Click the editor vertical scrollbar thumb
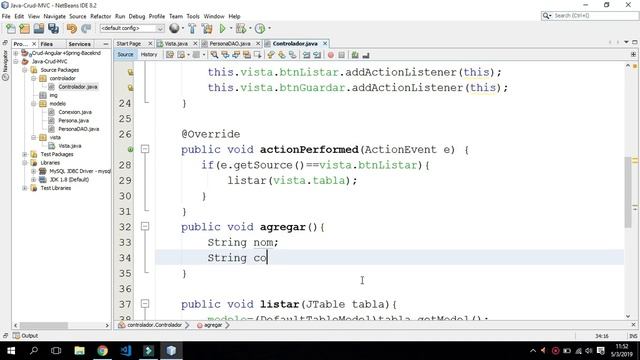Viewport: 640px width, 360px height. point(628,192)
